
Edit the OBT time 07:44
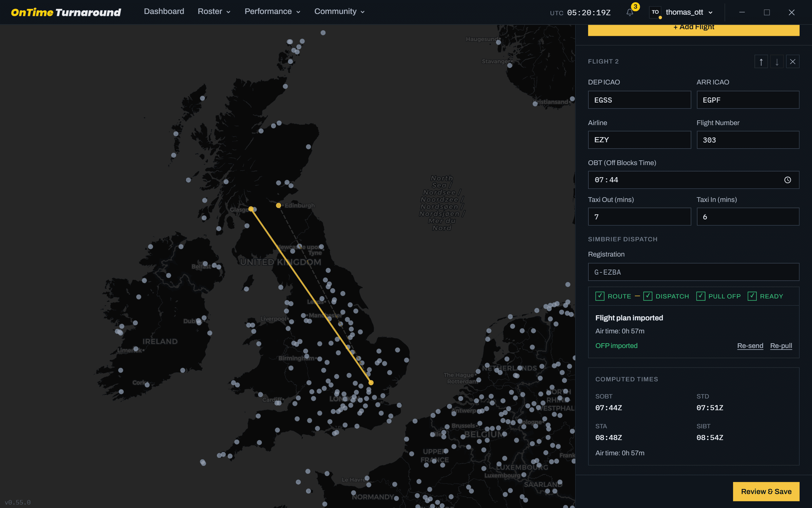tap(694, 180)
